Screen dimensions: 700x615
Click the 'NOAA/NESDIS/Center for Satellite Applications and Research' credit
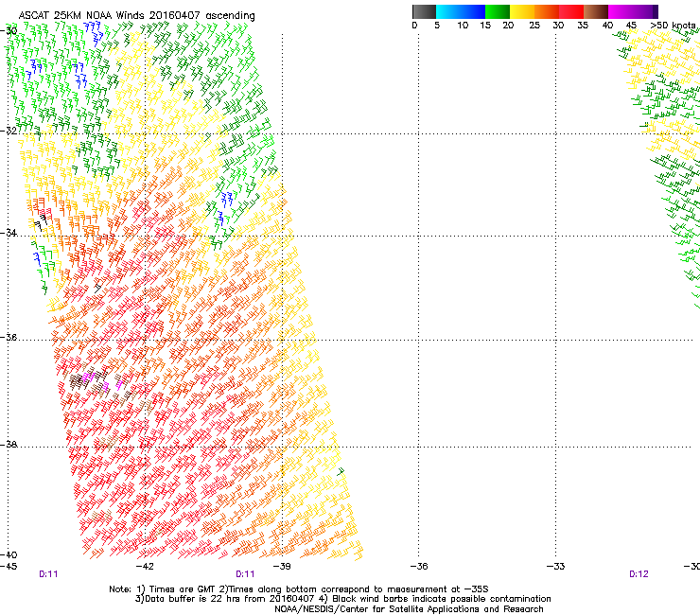pos(409,609)
